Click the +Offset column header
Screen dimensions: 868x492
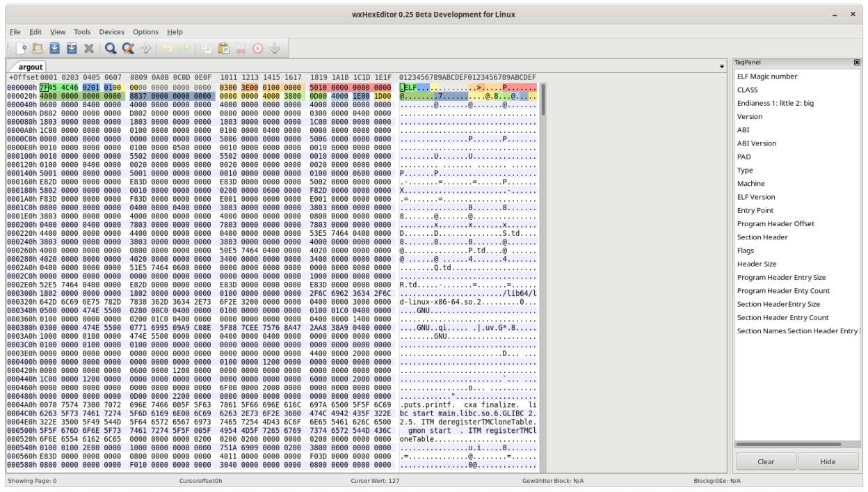tap(23, 77)
